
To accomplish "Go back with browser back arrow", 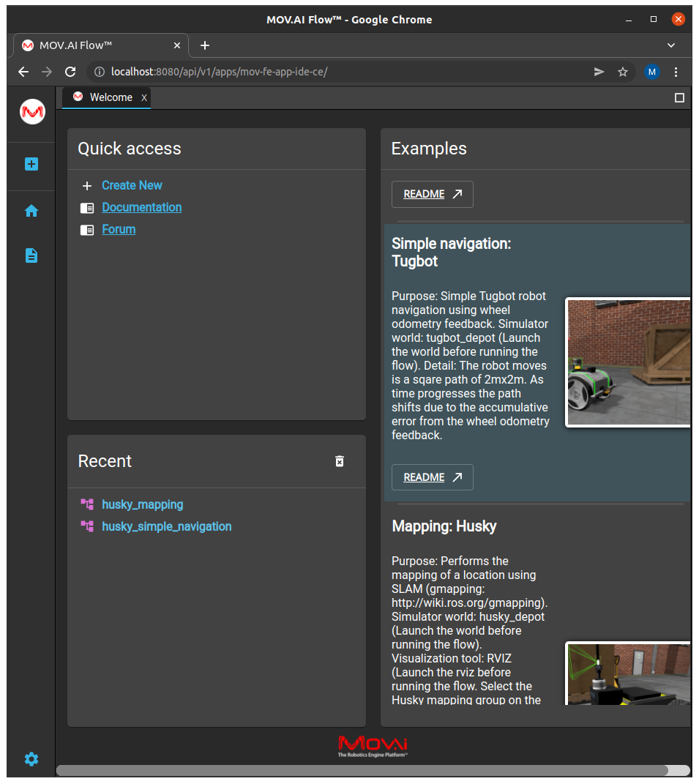I will point(23,72).
